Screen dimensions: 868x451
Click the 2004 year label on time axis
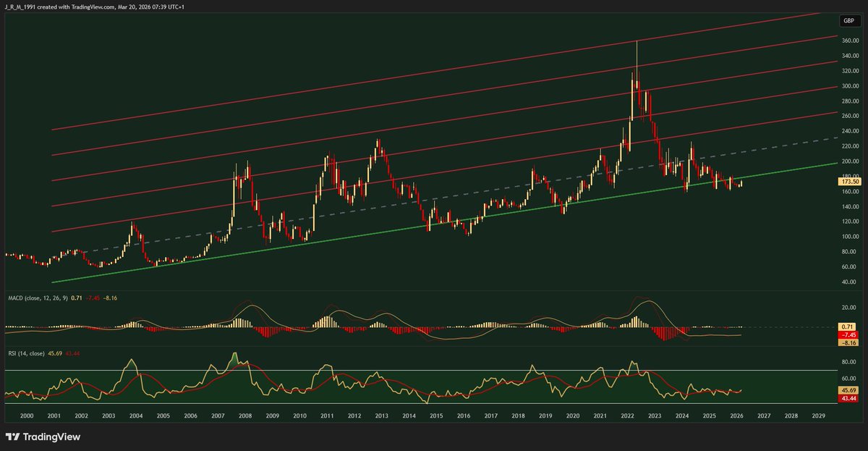click(x=136, y=417)
